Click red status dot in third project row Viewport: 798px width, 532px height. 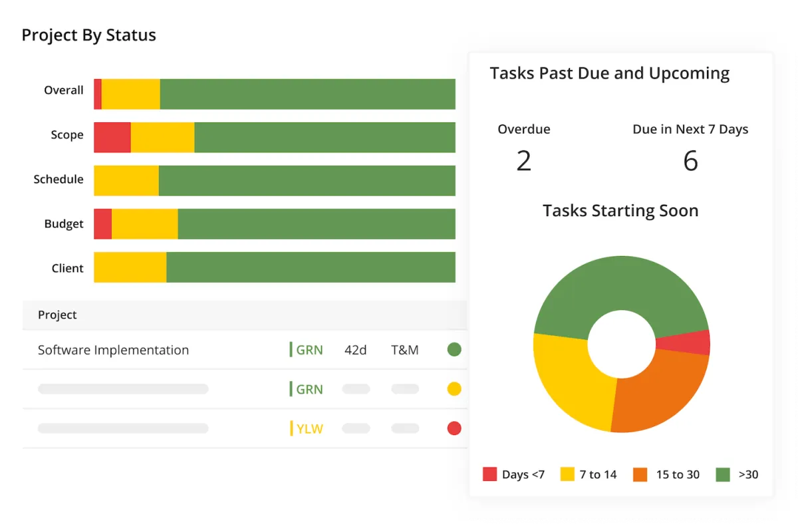coord(454,428)
